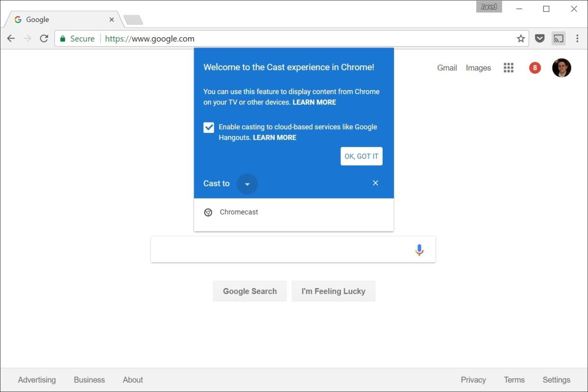Open LEARN MORE about Google Hangouts casting
Image resolution: width=588 pixels, height=392 pixels.
pyautogui.click(x=274, y=138)
